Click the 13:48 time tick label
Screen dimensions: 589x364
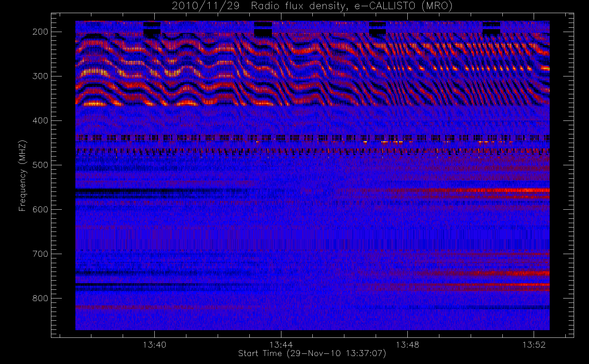click(407, 345)
